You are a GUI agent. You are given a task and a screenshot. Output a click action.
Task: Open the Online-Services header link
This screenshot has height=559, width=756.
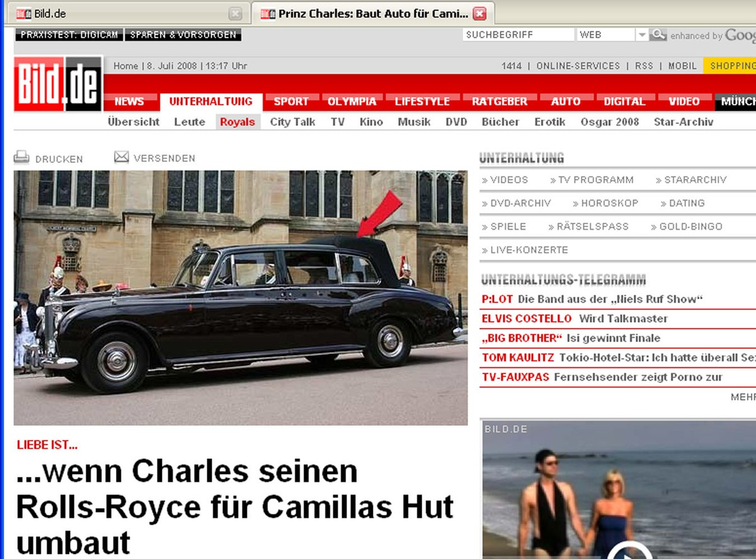click(578, 65)
